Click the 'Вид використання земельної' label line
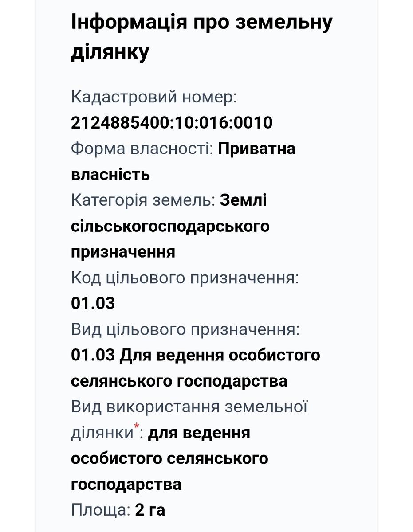This screenshot has width=413, height=532. coord(189,407)
